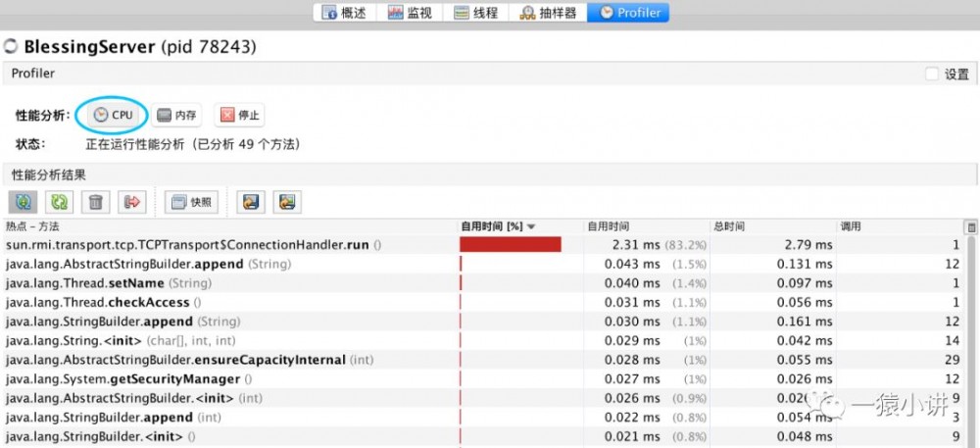
Task: Click the red arrow export icon
Action: 132,202
